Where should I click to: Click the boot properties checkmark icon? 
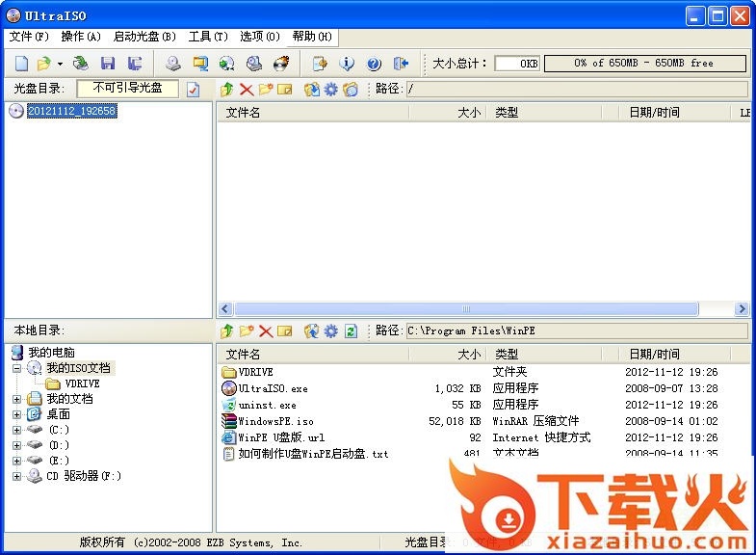[193, 90]
